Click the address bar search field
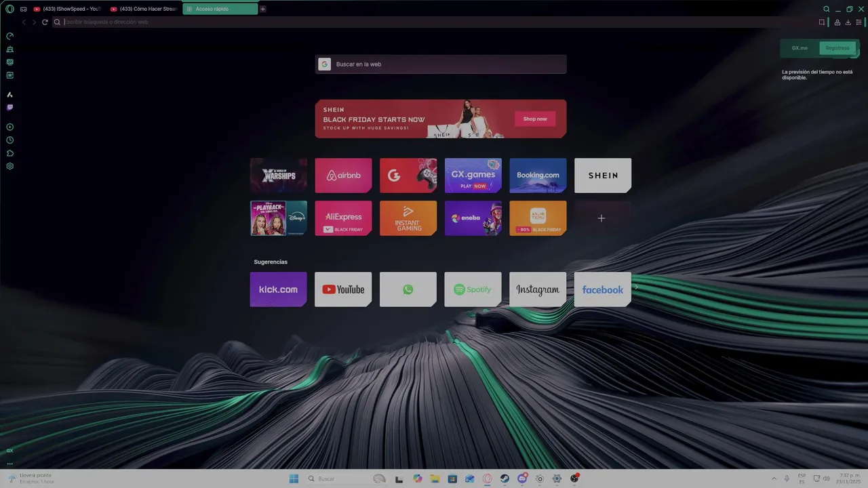This screenshot has height=488, width=868. 434,22
